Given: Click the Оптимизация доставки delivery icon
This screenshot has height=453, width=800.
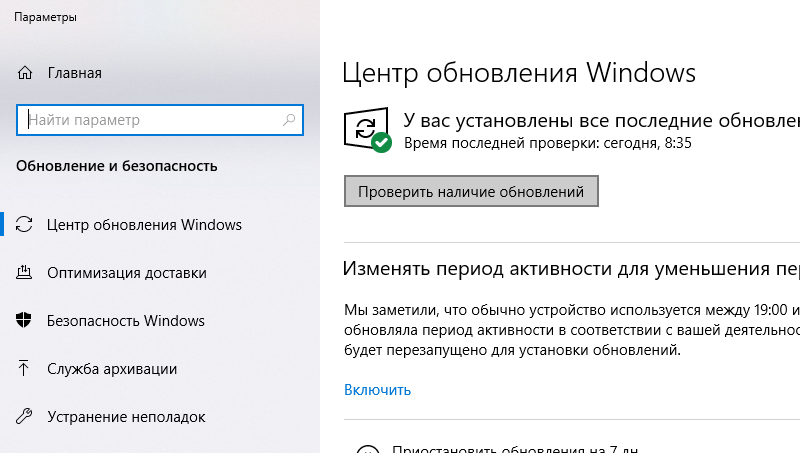Looking at the screenshot, I should (x=26, y=273).
